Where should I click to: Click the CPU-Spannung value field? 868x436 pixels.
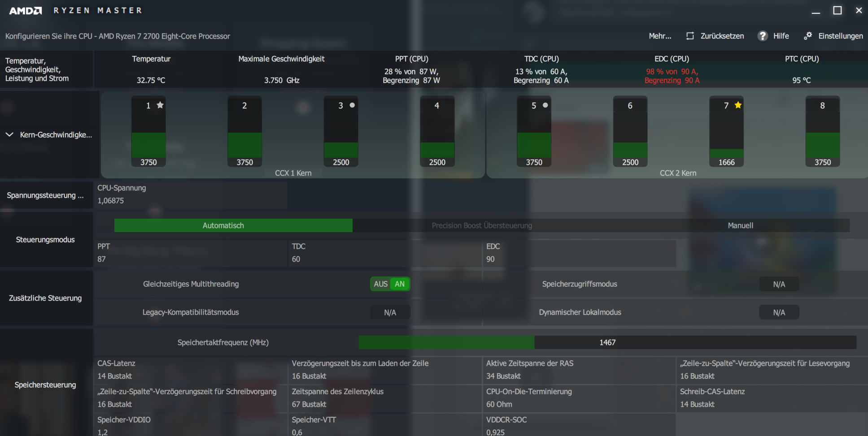[191, 195]
